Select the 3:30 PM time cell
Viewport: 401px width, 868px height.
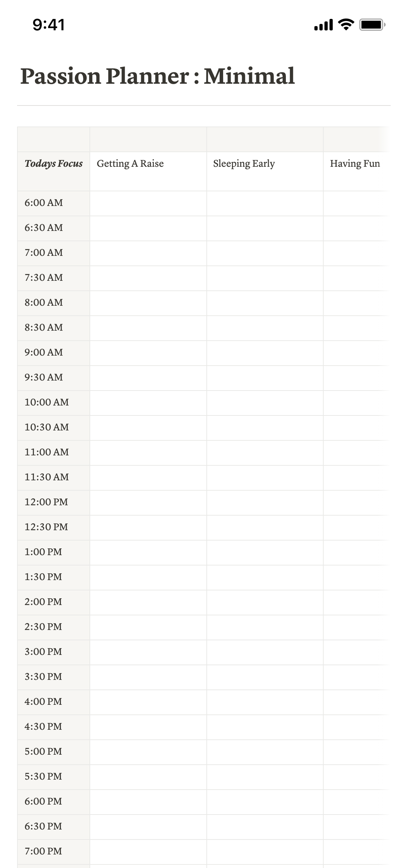[x=43, y=677]
